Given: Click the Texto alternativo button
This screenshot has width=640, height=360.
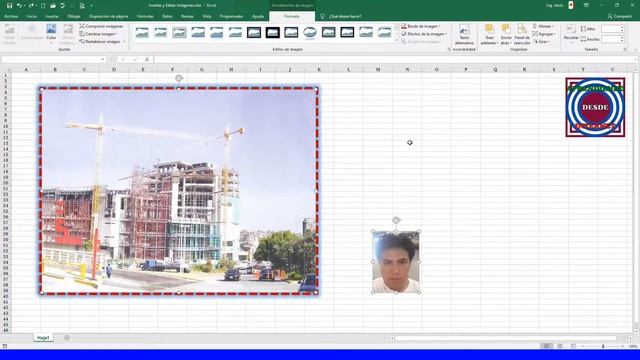Looking at the screenshot, I should (464, 34).
